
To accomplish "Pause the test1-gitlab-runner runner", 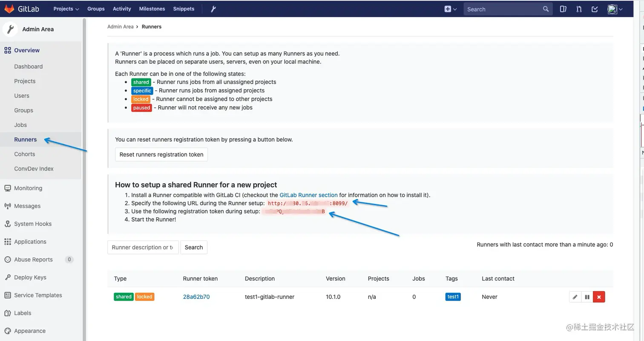I will coord(587,297).
